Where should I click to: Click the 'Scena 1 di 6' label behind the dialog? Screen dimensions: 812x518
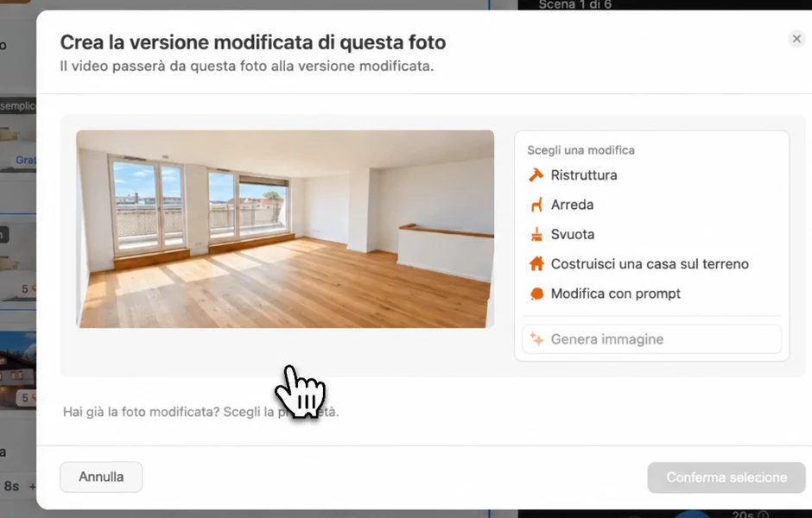click(x=574, y=4)
